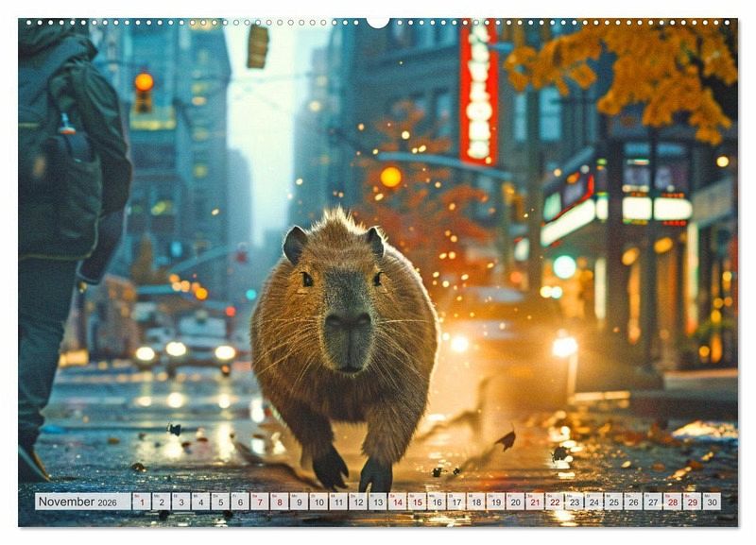
Task: Select date 6 in calendar strip
Action: tap(240, 502)
